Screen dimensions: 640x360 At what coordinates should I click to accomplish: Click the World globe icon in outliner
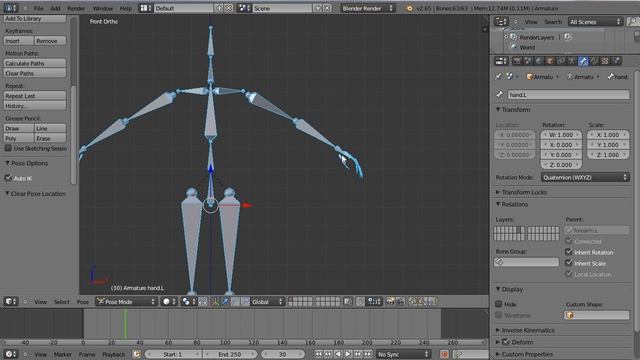tap(514, 47)
